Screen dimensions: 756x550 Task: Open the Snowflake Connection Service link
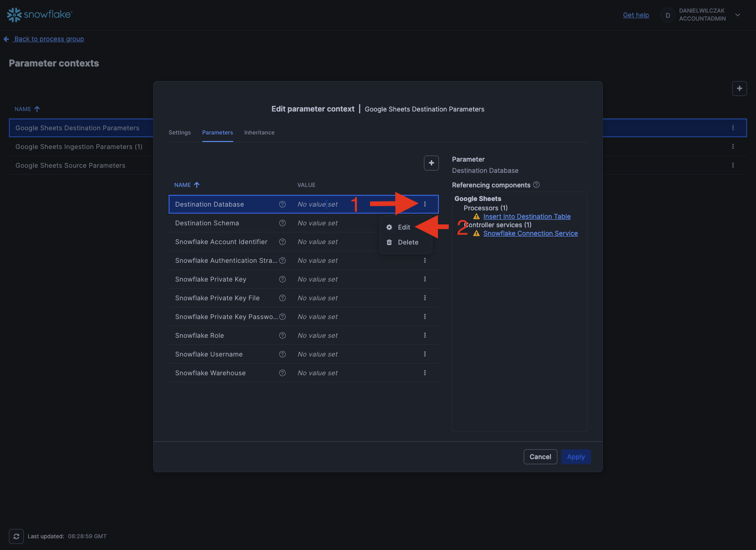click(530, 233)
